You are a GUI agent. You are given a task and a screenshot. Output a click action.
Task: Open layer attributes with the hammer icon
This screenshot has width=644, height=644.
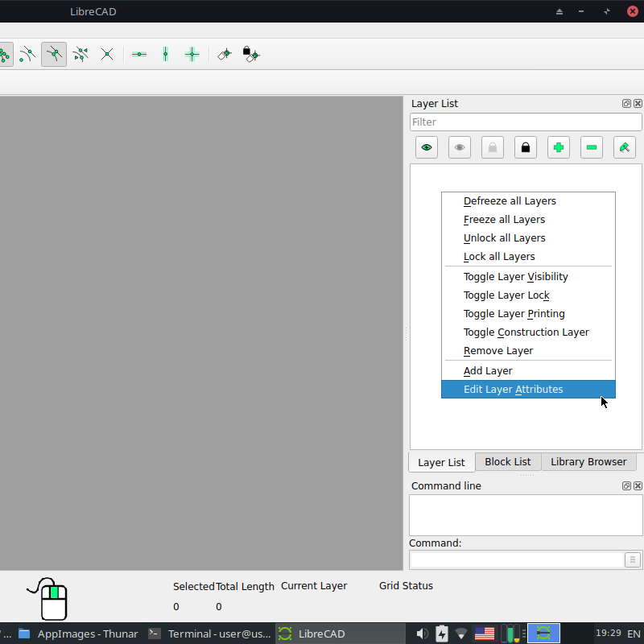point(624,147)
